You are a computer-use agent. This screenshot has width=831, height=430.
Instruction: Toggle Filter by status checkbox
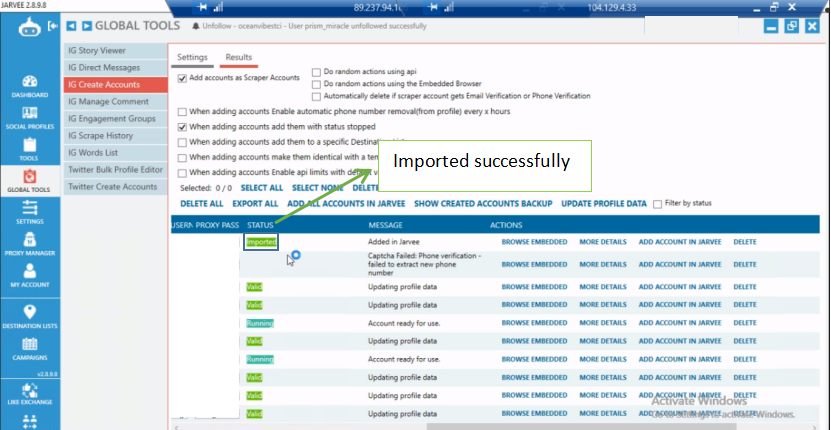(657, 204)
